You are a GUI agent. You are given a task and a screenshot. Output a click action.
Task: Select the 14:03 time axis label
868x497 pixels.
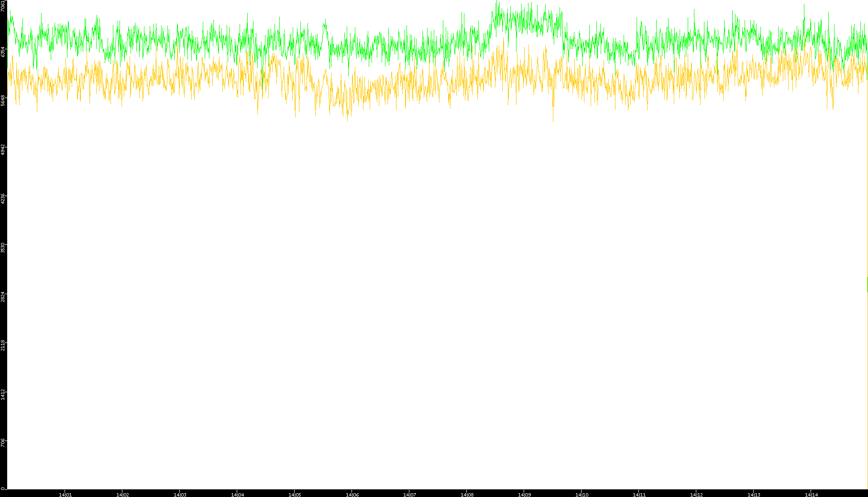[180, 495]
